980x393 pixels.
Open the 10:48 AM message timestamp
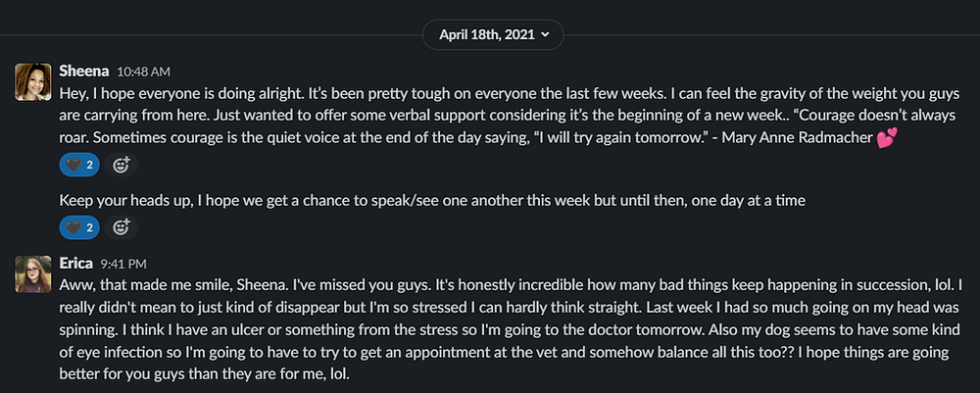coord(144,72)
